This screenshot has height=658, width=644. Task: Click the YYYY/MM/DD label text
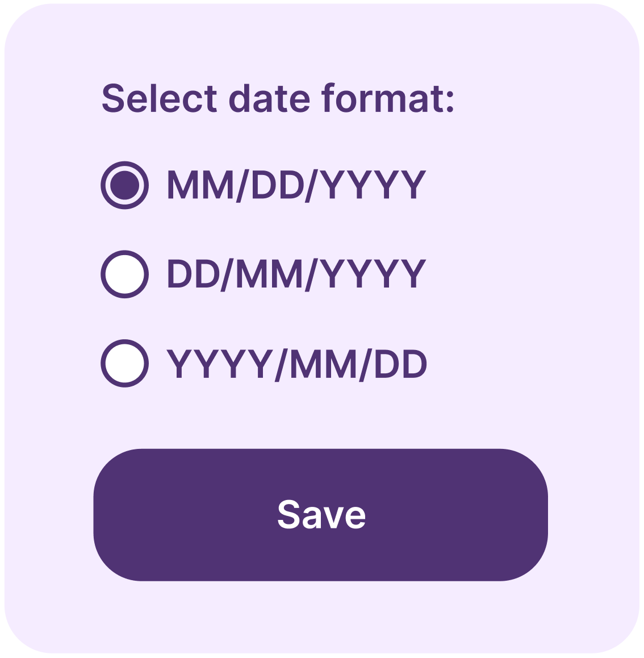pyautogui.click(x=297, y=364)
